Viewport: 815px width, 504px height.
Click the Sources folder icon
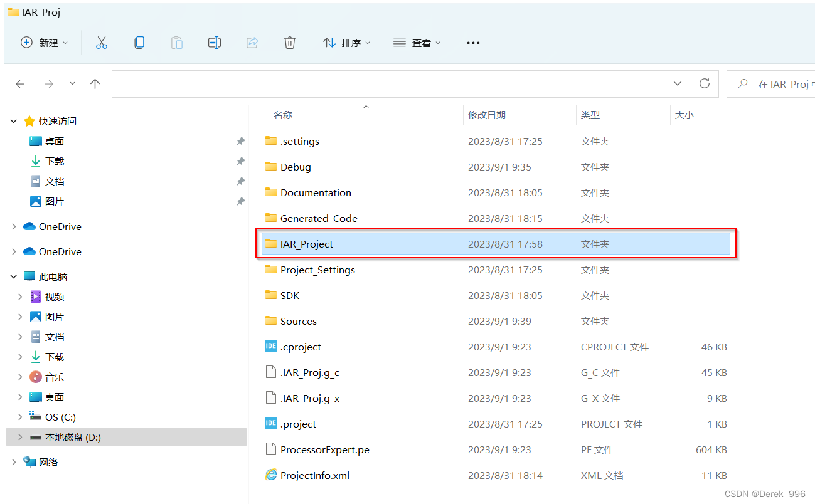pyautogui.click(x=271, y=321)
